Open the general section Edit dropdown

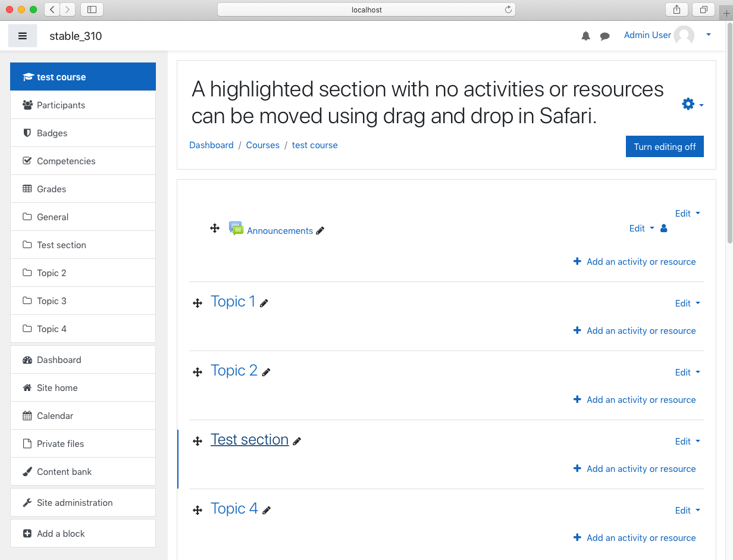tap(688, 214)
